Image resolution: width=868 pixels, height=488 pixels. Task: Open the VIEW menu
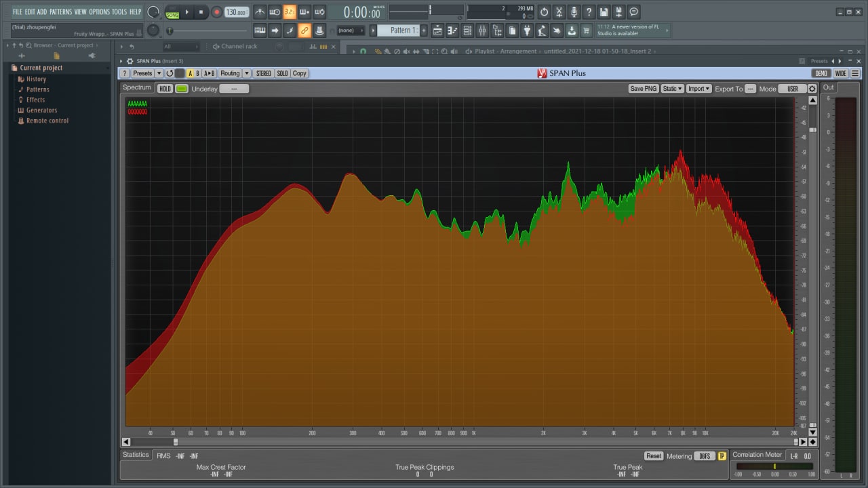(81, 12)
